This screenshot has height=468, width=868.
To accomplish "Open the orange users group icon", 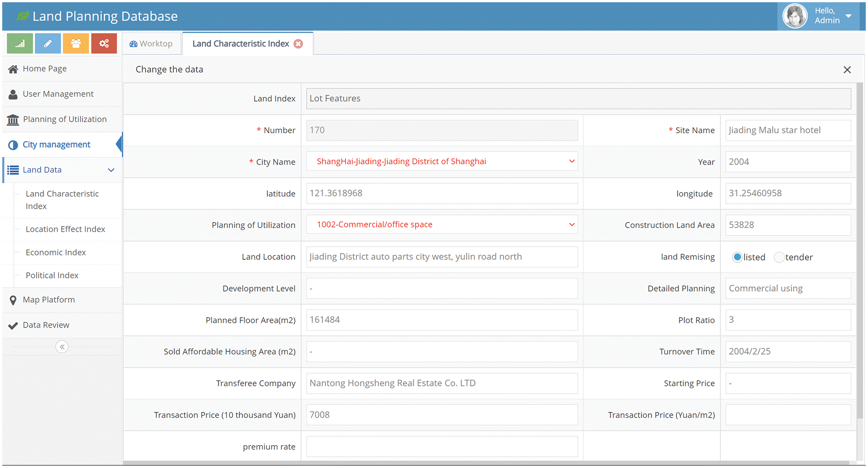I will click(x=76, y=43).
